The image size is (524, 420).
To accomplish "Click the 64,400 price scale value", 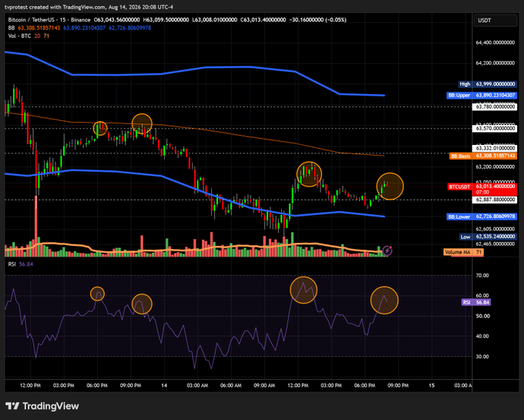I will pyautogui.click(x=495, y=42).
